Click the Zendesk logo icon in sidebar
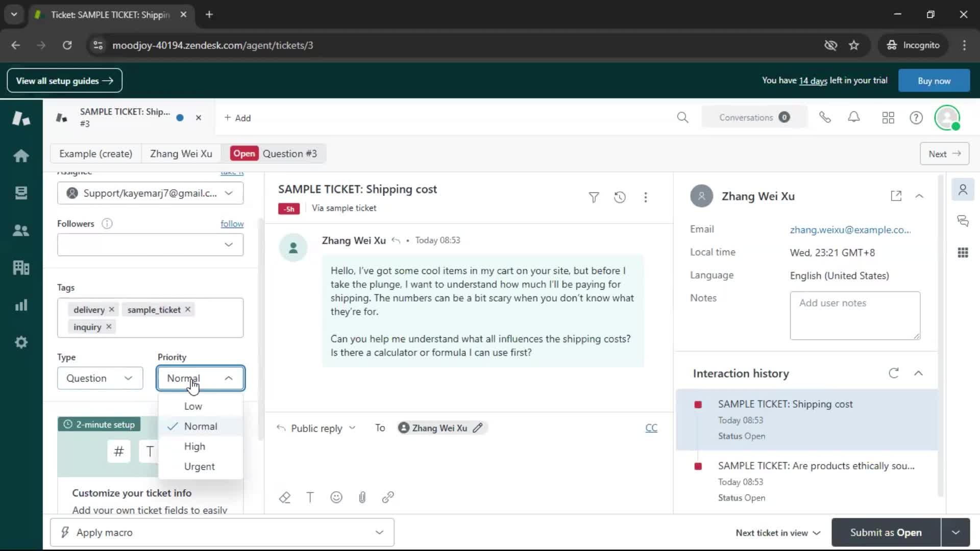 21,118
